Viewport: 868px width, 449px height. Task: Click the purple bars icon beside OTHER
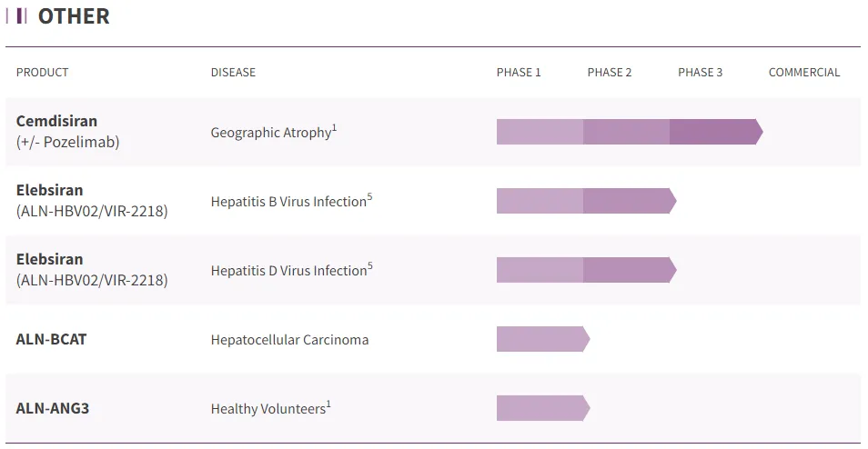17,16
